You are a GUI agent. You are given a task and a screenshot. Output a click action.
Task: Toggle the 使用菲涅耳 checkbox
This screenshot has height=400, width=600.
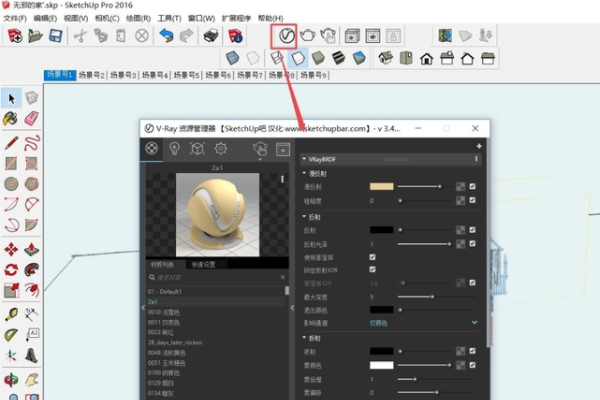click(x=373, y=256)
